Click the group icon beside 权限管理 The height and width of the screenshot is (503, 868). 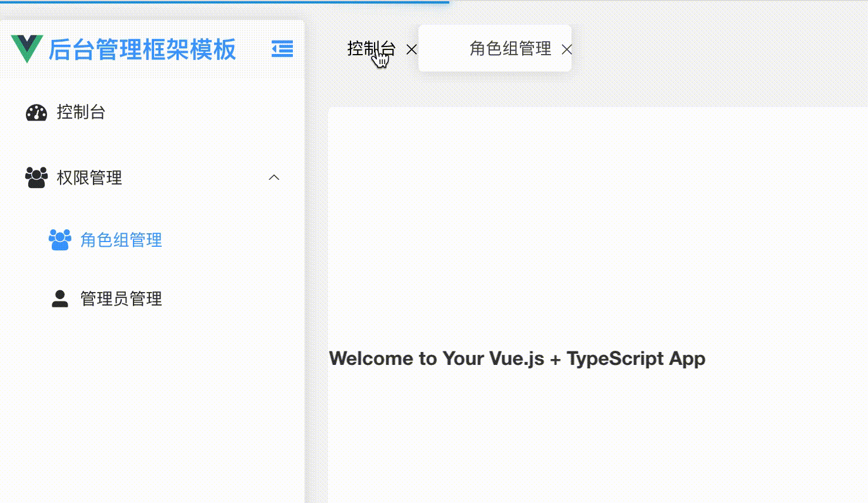36,177
